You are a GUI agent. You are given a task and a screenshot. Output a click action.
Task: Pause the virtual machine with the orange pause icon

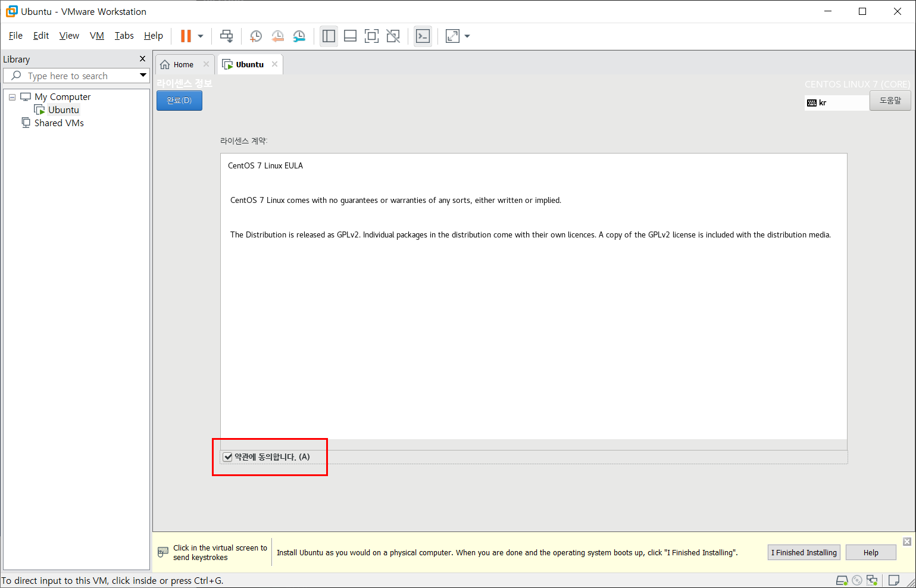[x=186, y=36]
